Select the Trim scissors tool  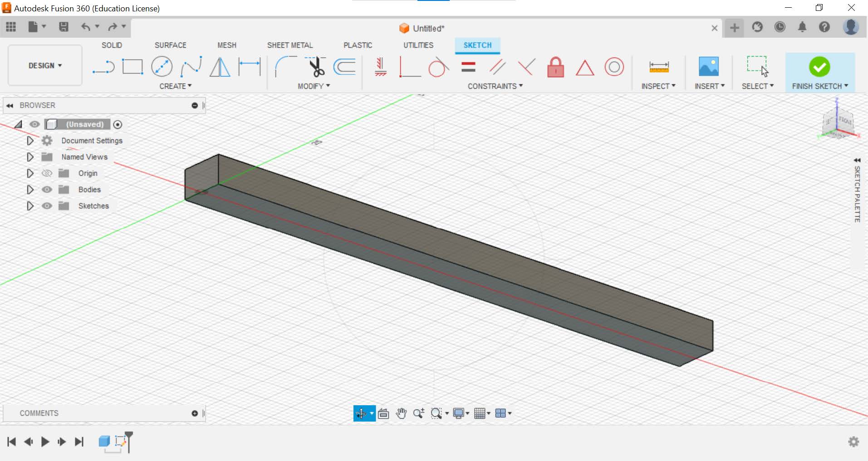click(x=315, y=67)
